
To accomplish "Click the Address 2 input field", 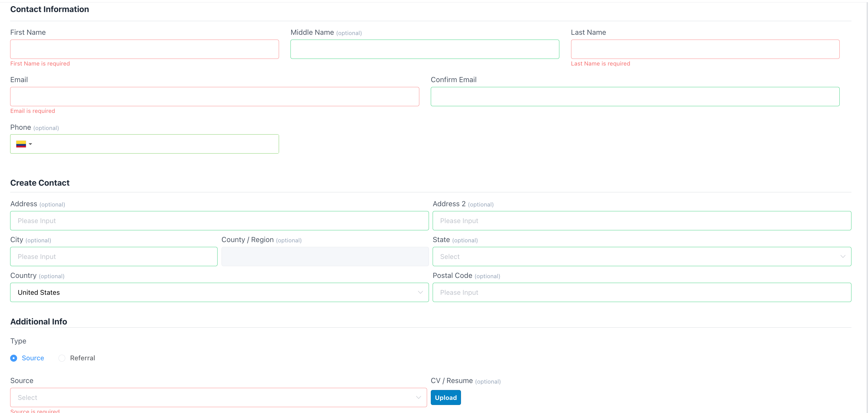I will point(642,221).
